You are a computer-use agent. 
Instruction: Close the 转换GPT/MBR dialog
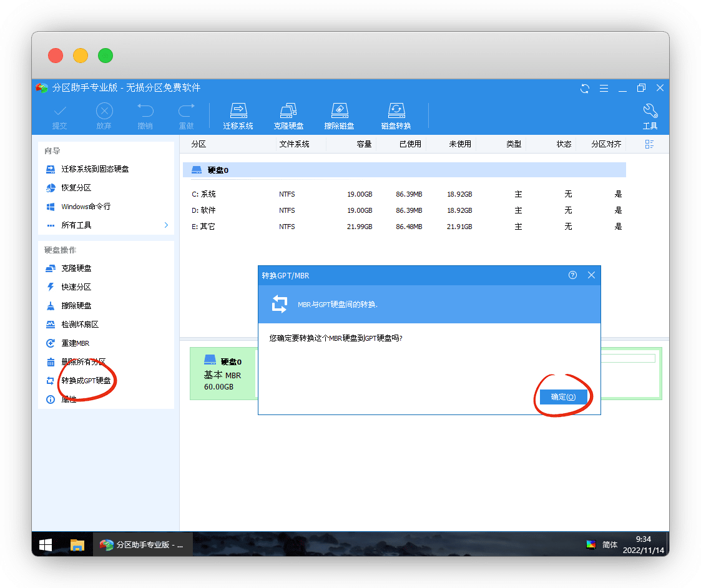(591, 275)
